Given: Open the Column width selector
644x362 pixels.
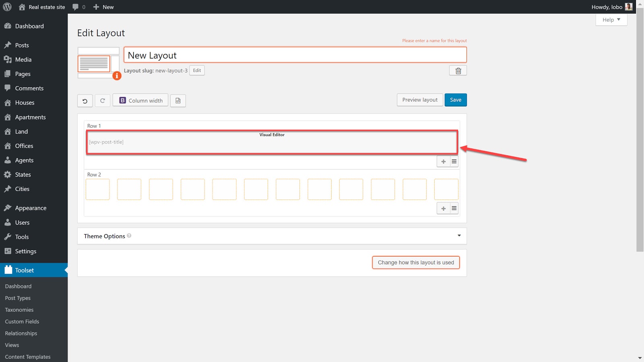Looking at the screenshot, I should [140, 101].
